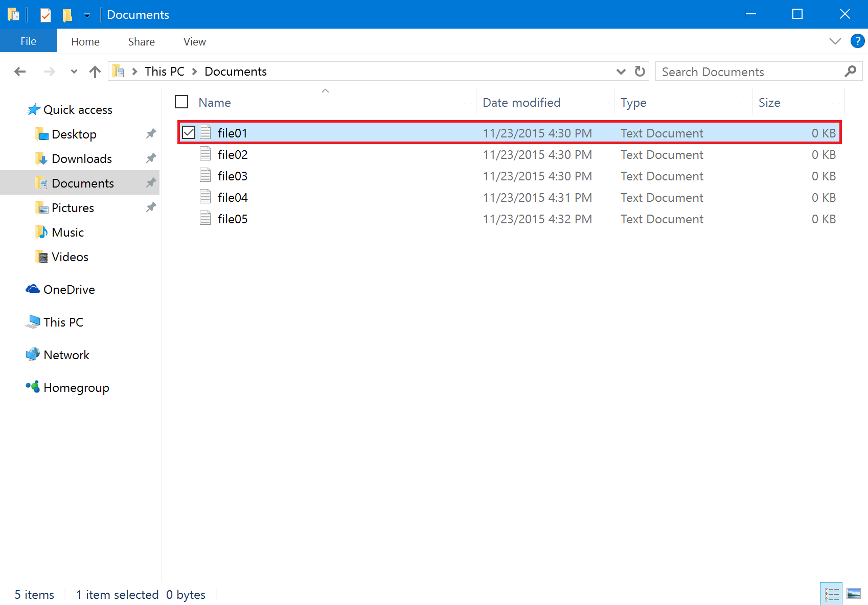The height and width of the screenshot is (605, 868).
Task: Open Help with the question mark icon
Action: click(857, 41)
